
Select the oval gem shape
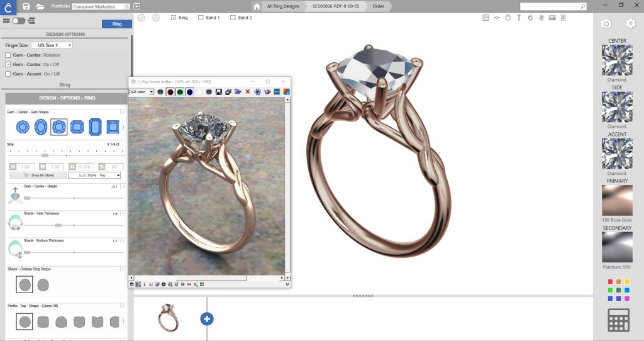(x=41, y=127)
